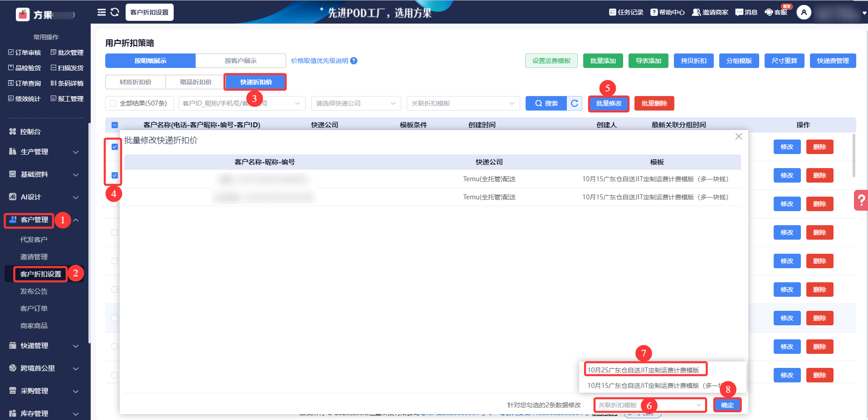Screen dimensions: 868x420
Task: Open the task records icon
Action: (x=612, y=12)
